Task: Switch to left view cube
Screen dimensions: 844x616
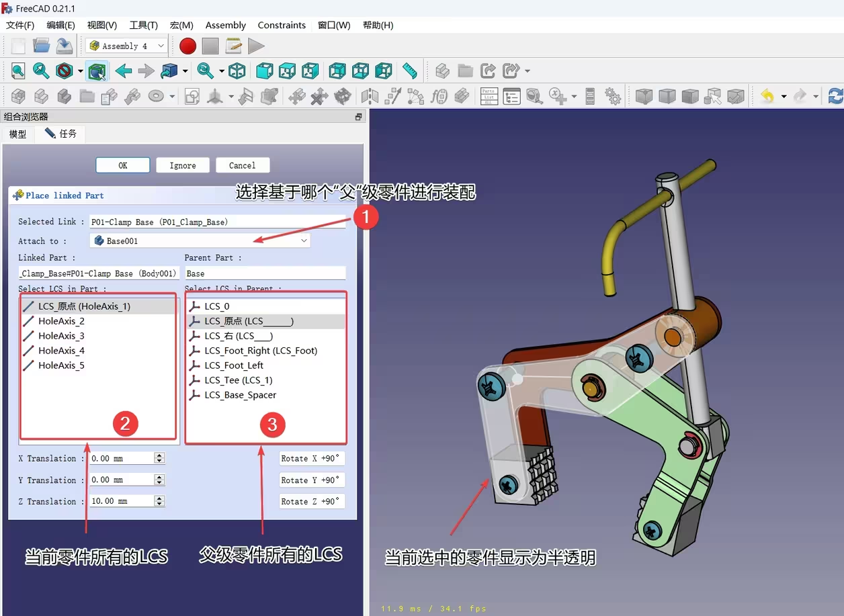Action: point(384,71)
